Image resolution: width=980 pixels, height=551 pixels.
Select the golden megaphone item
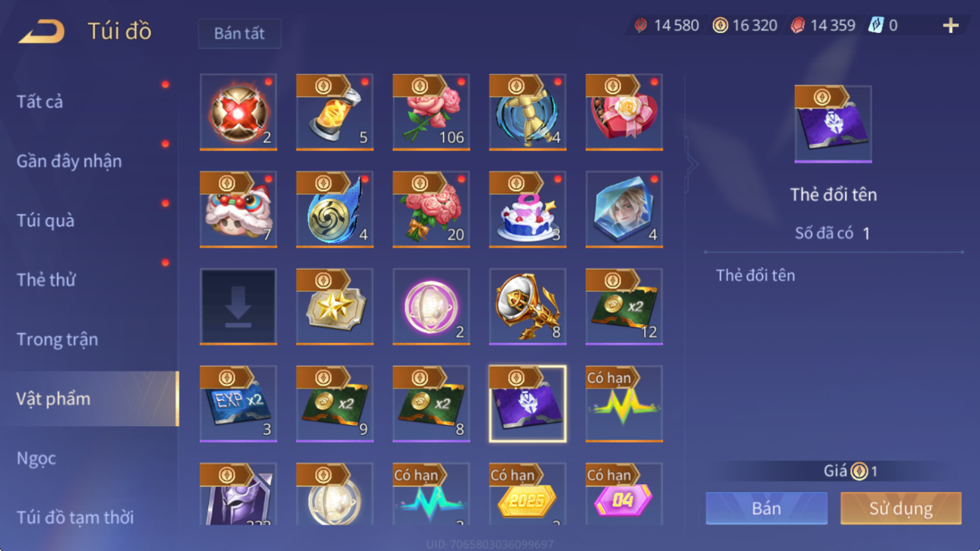(527, 306)
